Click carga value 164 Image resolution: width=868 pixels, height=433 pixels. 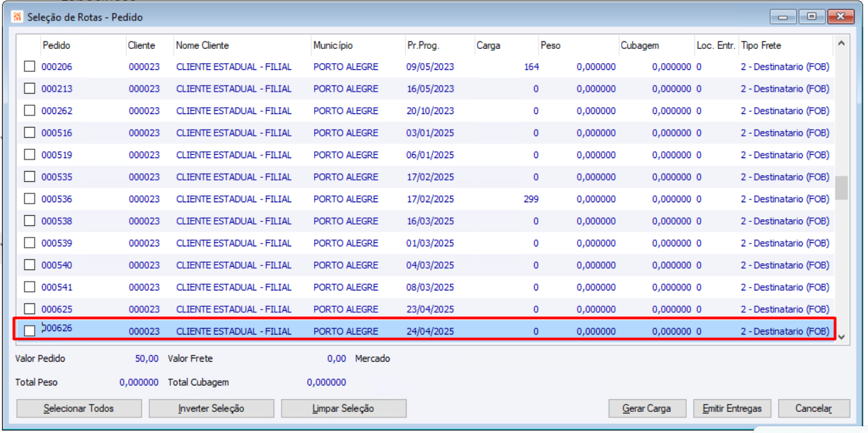pos(531,67)
